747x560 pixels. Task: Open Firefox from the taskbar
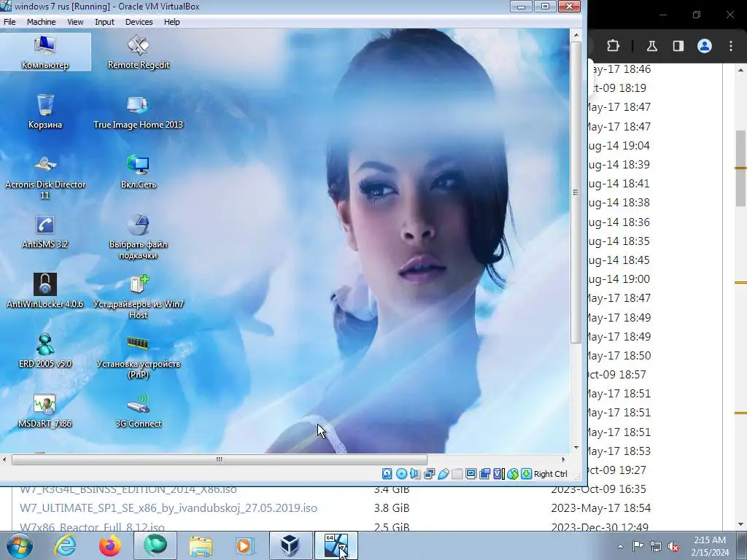(x=110, y=545)
